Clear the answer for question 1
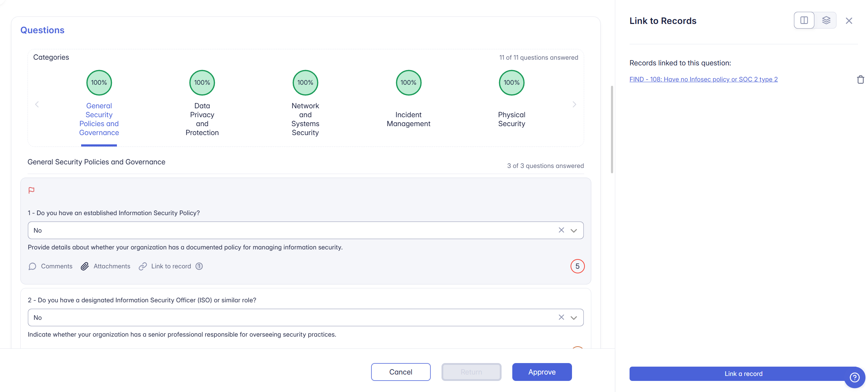 coord(561,230)
